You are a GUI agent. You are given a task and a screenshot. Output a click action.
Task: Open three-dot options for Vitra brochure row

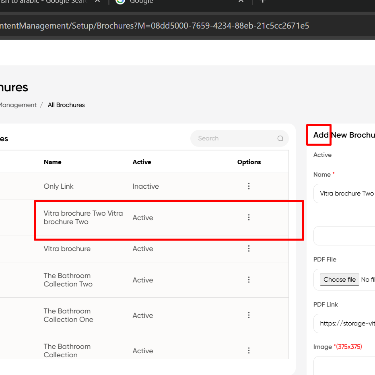[249, 248]
